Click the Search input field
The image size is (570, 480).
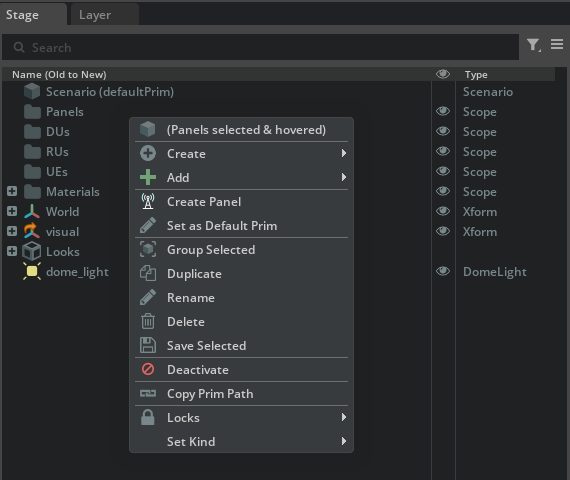tap(260, 47)
